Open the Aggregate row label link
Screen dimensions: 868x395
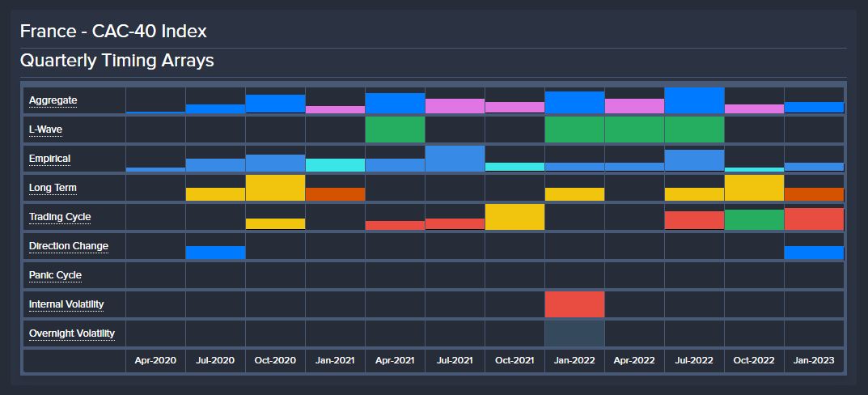pos(53,100)
